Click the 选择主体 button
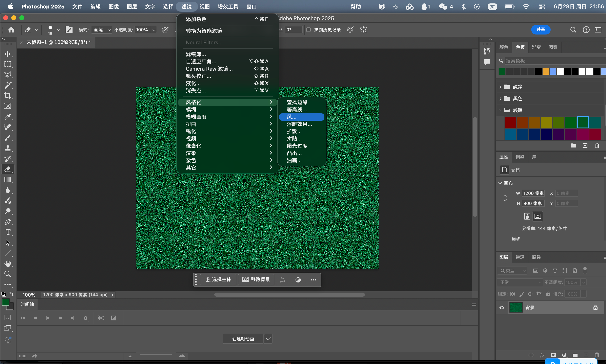 click(x=218, y=280)
